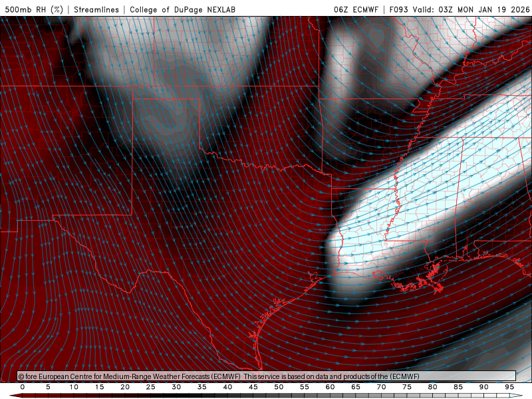Click the '20' value on the color scale
The height and width of the screenshot is (399, 532).
pyautogui.click(x=125, y=387)
